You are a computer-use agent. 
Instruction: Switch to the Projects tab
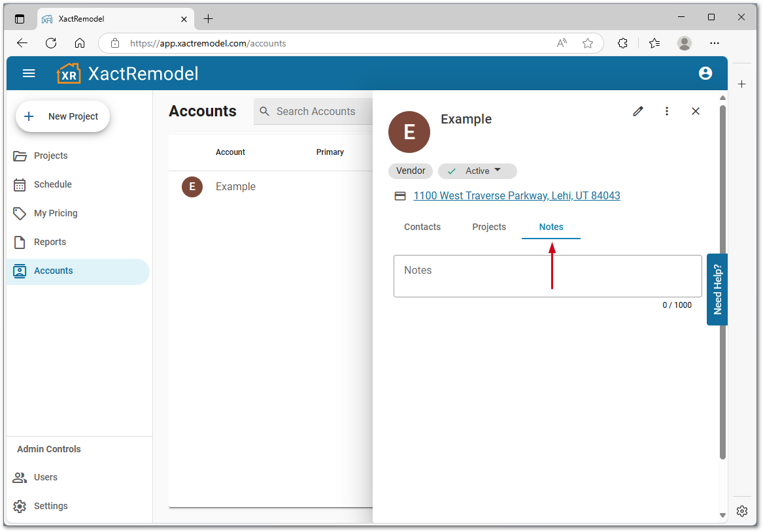click(489, 227)
